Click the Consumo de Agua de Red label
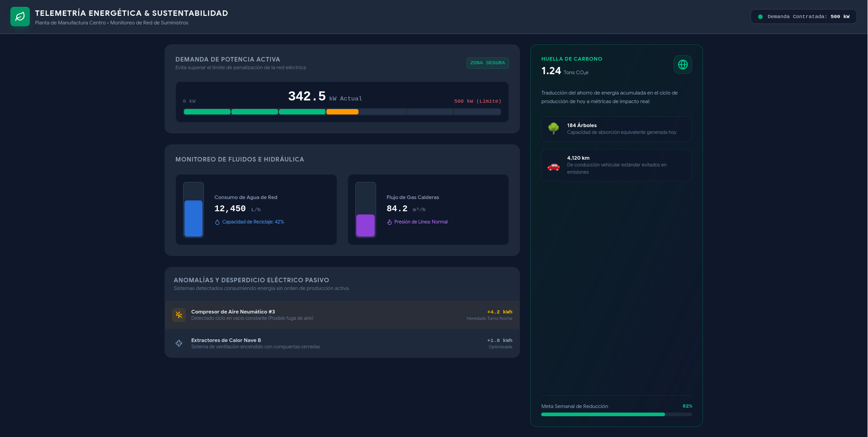868x437 pixels. click(x=246, y=197)
